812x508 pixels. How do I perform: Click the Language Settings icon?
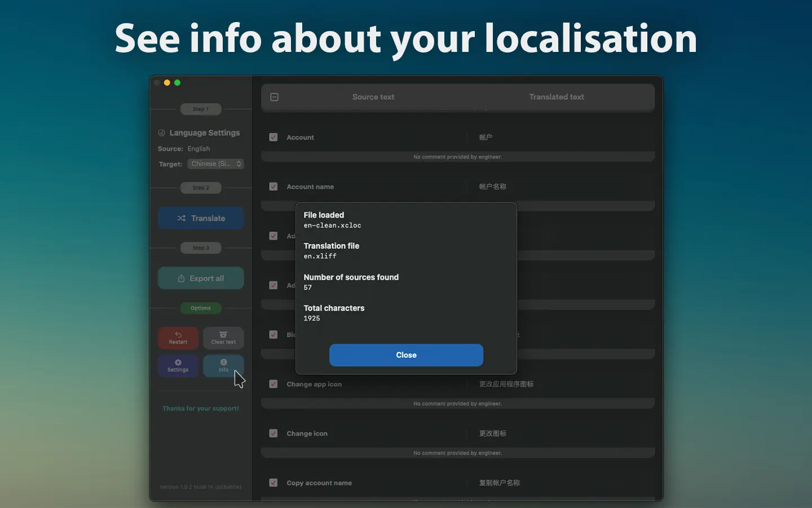tap(162, 133)
